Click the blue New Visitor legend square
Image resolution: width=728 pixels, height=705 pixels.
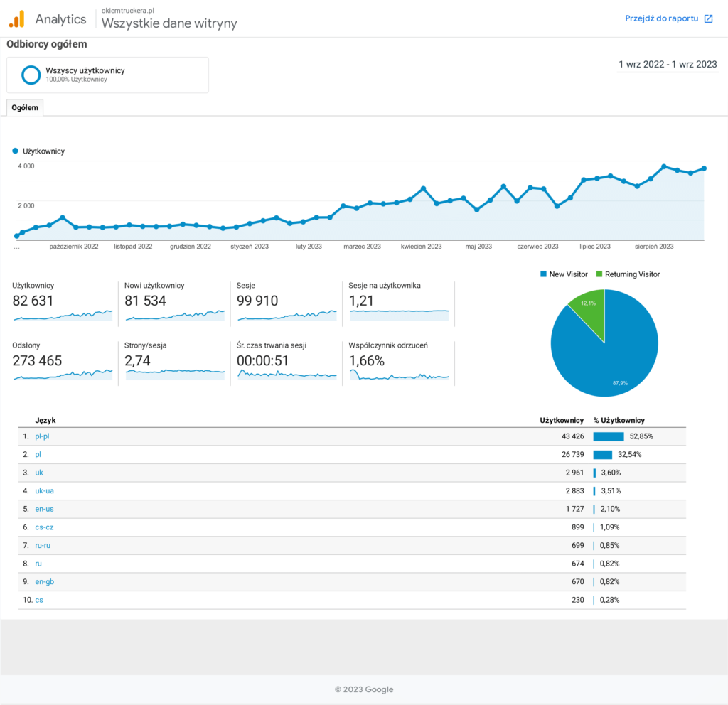click(x=544, y=274)
